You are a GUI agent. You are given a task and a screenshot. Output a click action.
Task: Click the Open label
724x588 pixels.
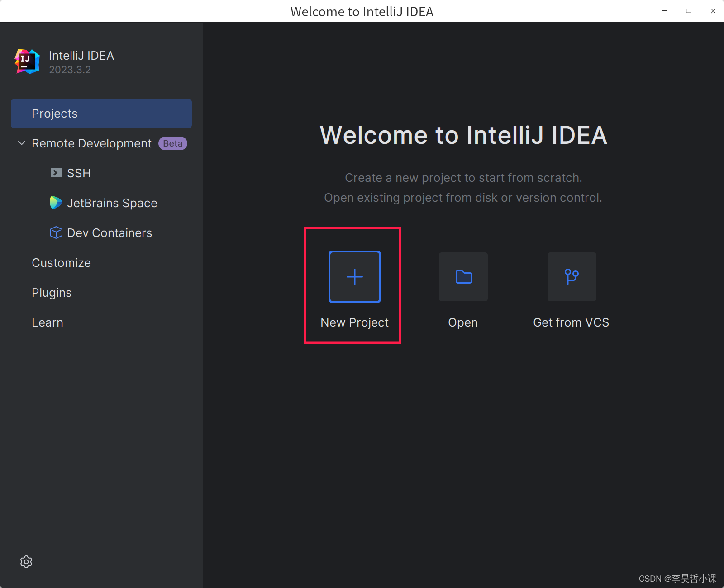click(x=463, y=322)
